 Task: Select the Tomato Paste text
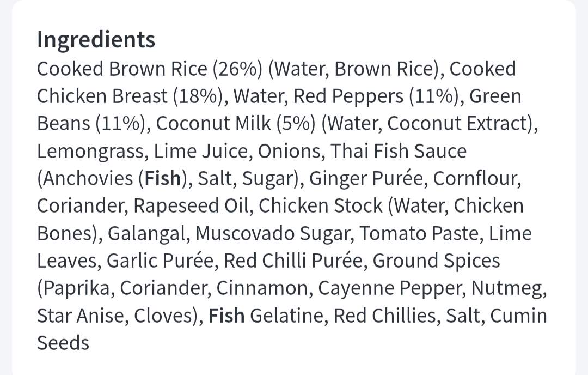(419, 233)
